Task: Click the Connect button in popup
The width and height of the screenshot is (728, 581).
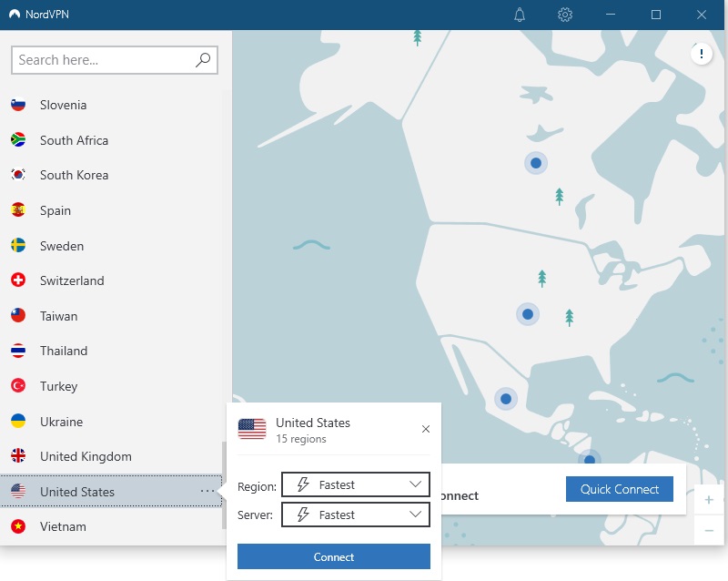Action: click(334, 556)
